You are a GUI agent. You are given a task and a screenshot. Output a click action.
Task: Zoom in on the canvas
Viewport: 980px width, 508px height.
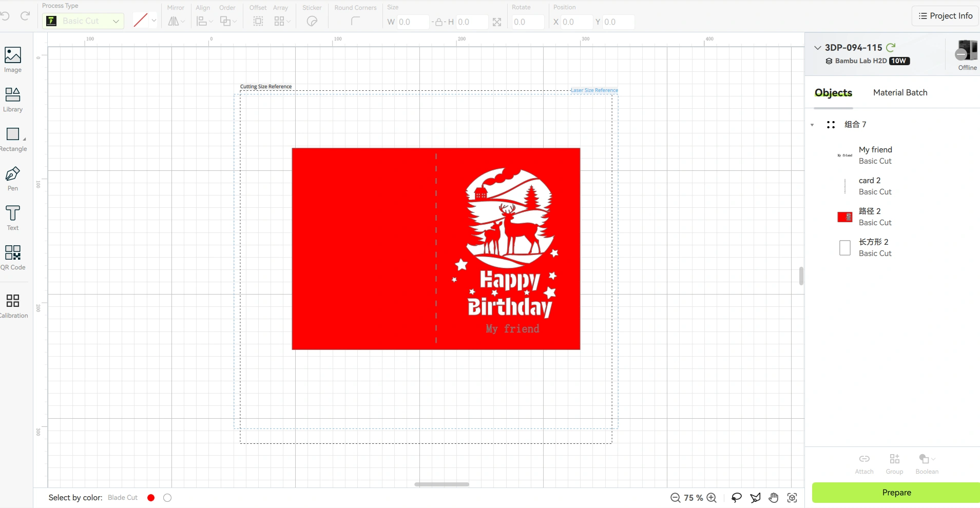pyautogui.click(x=712, y=498)
